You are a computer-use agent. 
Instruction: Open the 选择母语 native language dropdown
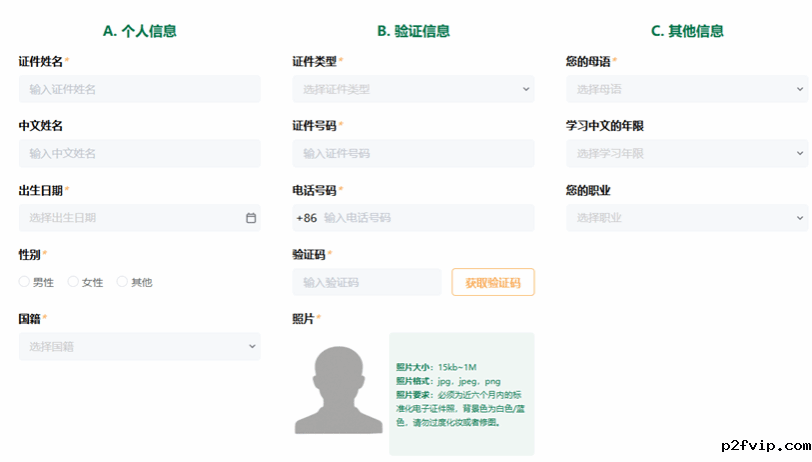click(686, 90)
